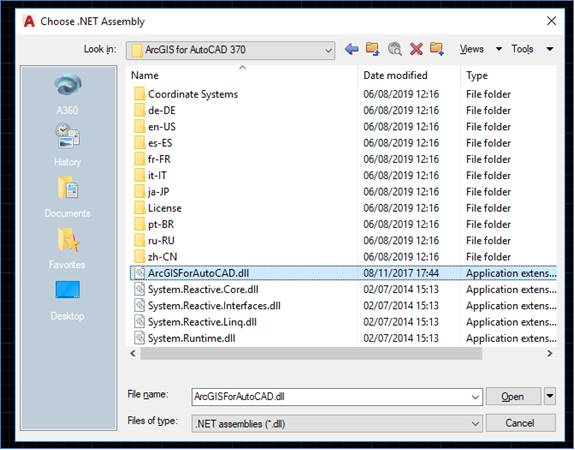Screen dimensions: 575x450
Task: Select the fr-FR folder name
Action: [159, 159]
